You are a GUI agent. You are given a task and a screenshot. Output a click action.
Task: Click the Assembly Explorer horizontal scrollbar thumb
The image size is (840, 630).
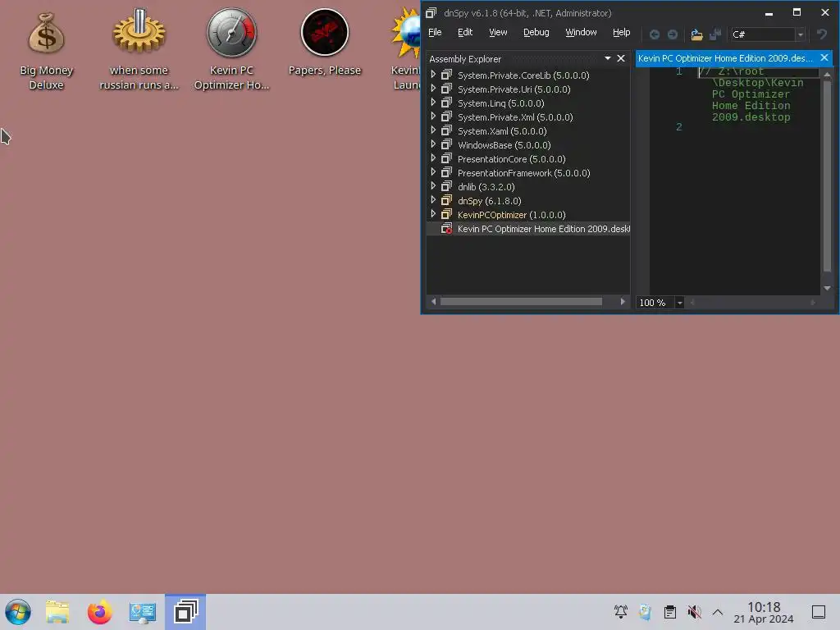(x=521, y=302)
